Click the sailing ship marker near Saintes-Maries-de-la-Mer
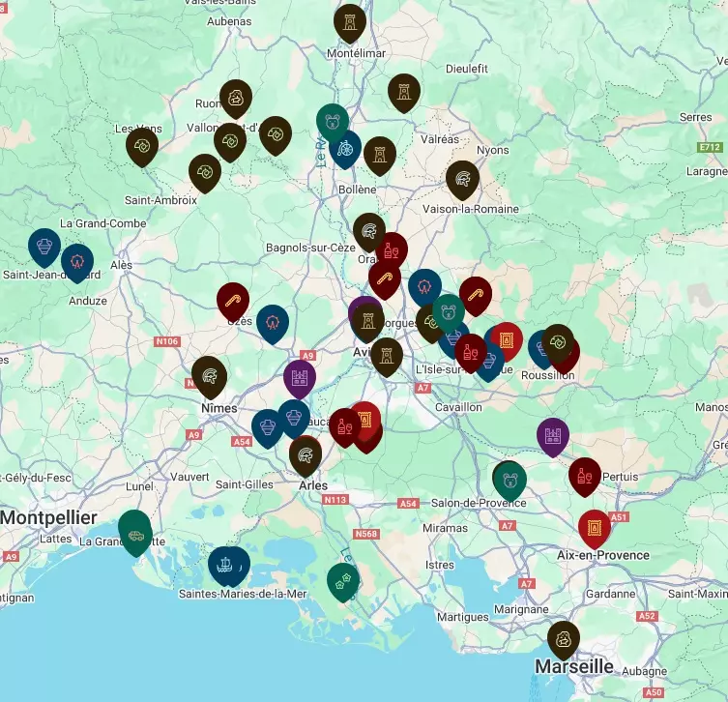 [228, 564]
